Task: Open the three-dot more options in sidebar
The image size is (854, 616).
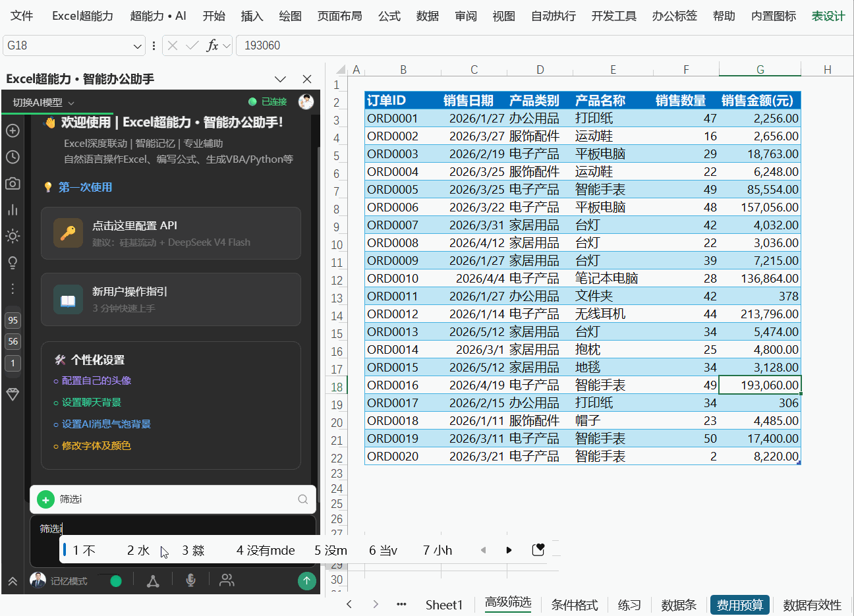Action: pyautogui.click(x=13, y=289)
